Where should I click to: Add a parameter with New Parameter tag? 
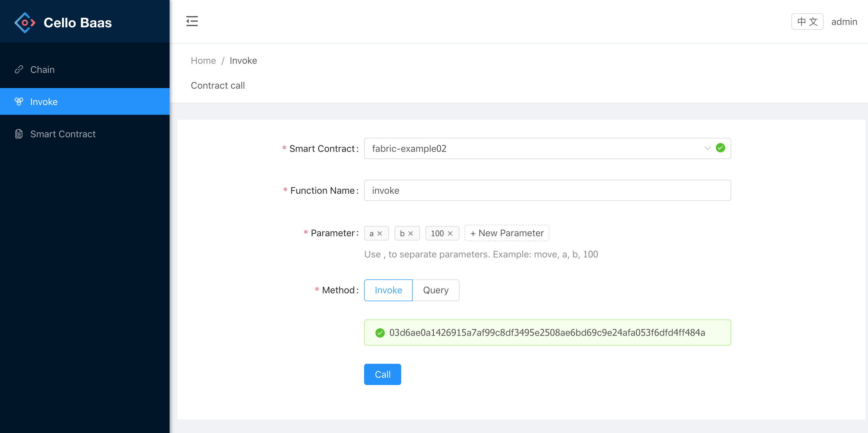[x=507, y=233]
